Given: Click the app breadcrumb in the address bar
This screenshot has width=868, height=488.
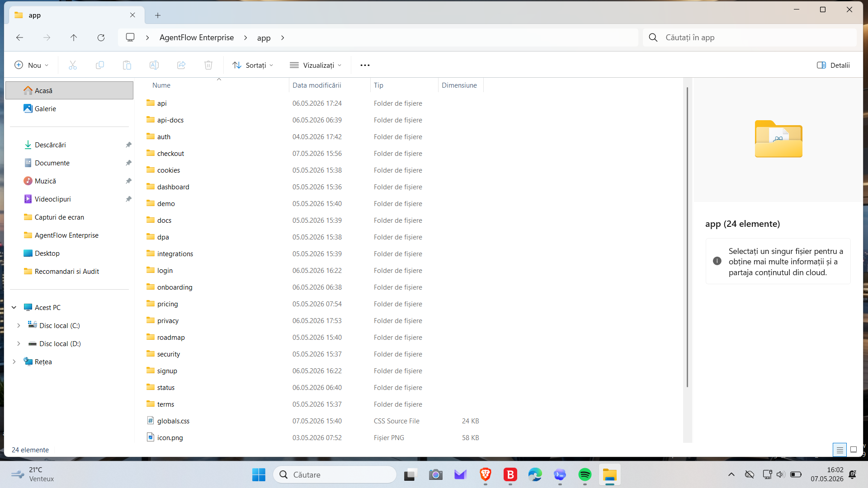Looking at the screenshot, I should 264,38.
